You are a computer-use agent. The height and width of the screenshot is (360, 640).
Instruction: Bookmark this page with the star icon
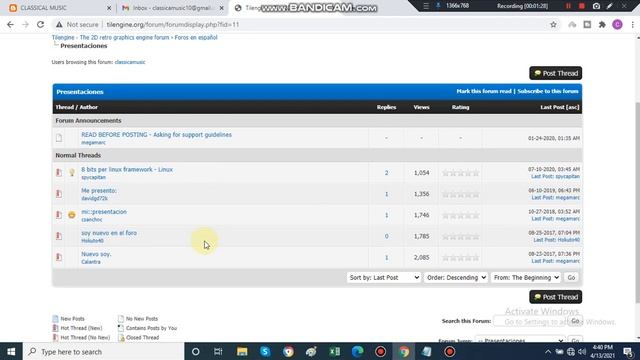point(553,24)
